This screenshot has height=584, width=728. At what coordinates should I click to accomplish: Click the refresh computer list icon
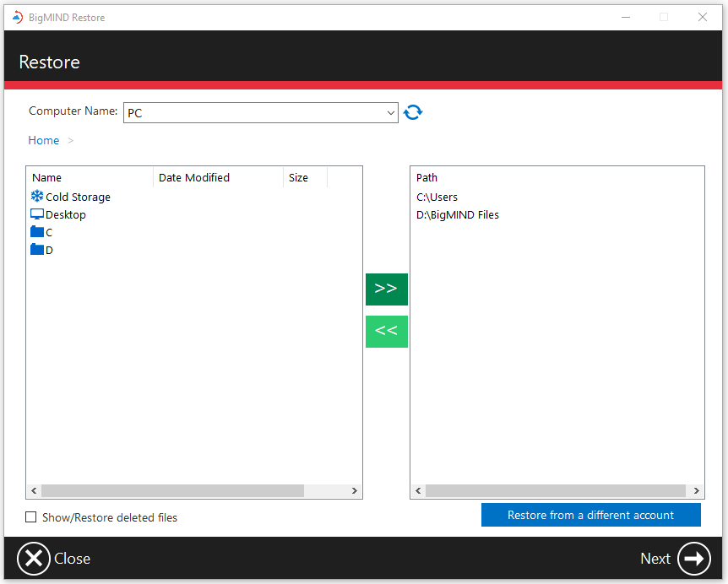[413, 111]
